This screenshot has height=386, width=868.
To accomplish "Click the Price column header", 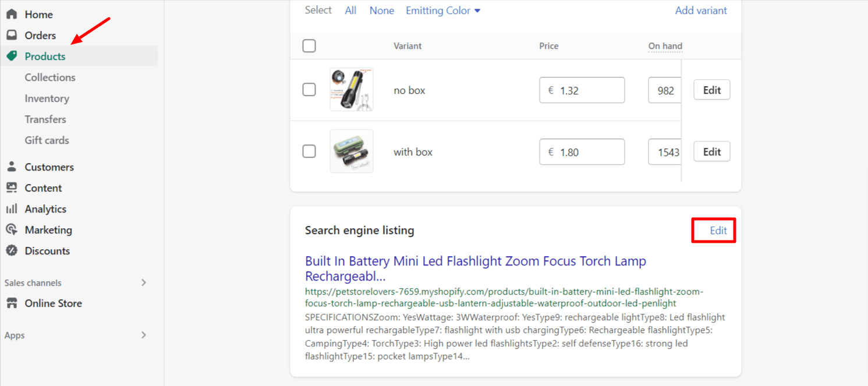I will (x=549, y=46).
